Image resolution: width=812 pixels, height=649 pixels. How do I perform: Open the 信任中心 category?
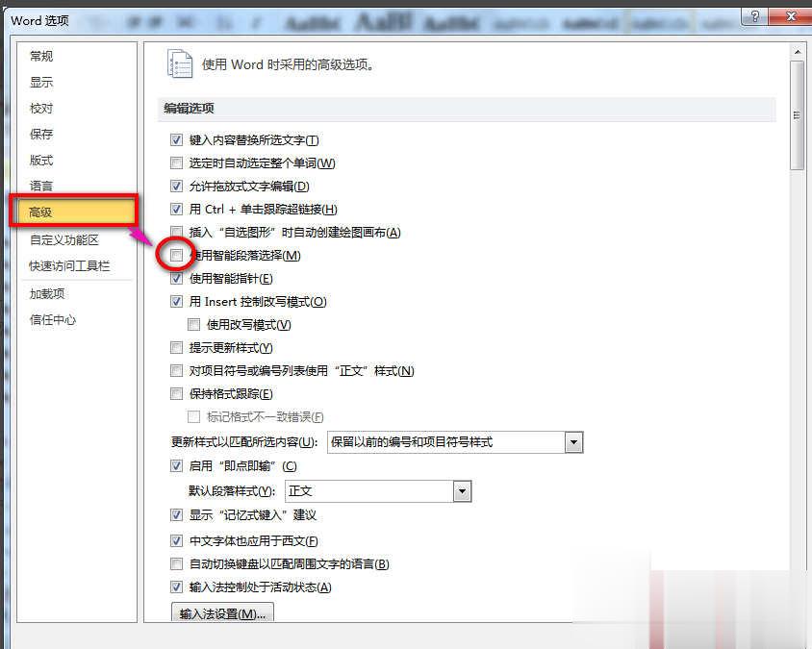click(53, 320)
